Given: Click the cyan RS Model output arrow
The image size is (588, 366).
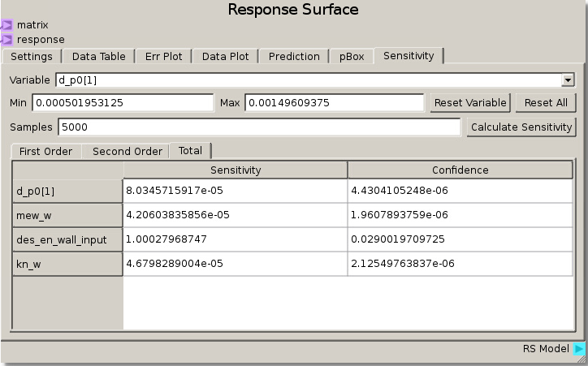Looking at the screenshot, I should point(579,349).
